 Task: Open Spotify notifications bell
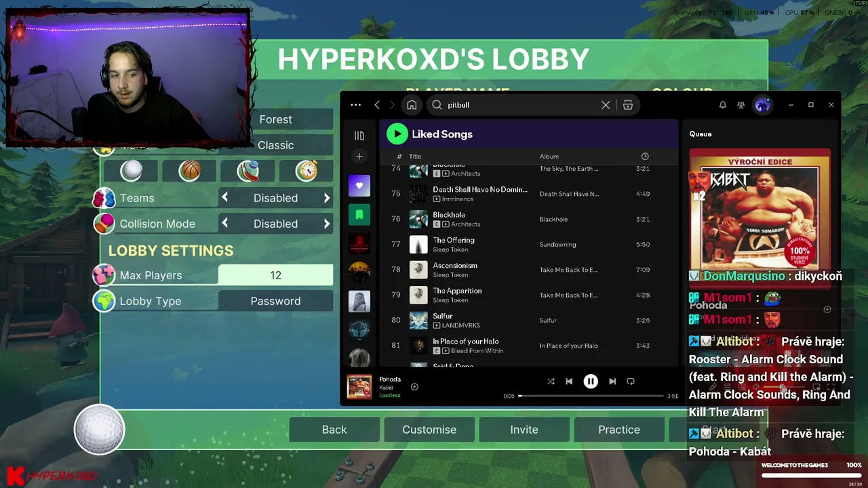[x=723, y=105]
